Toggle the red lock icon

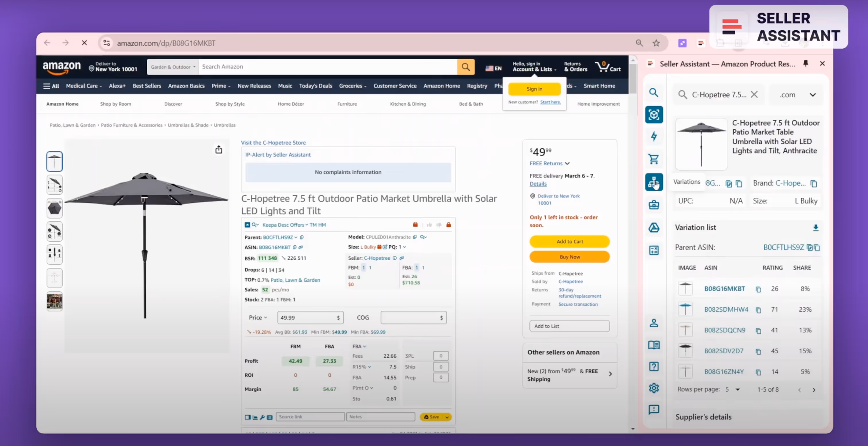tap(448, 225)
